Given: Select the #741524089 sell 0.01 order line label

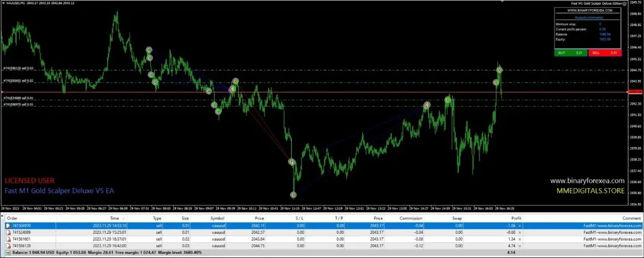Looking at the screenshot, I should 19,99.
